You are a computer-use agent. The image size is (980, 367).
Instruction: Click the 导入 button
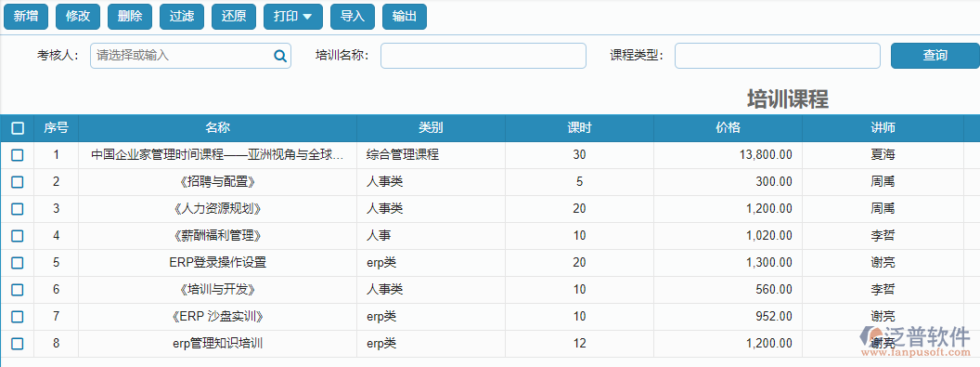click(353, 17)
